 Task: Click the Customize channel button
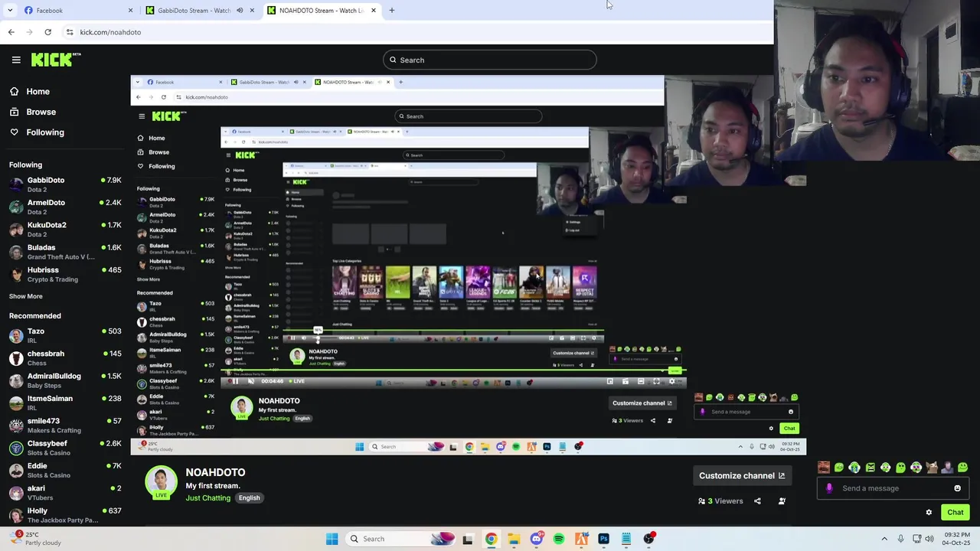741,476
